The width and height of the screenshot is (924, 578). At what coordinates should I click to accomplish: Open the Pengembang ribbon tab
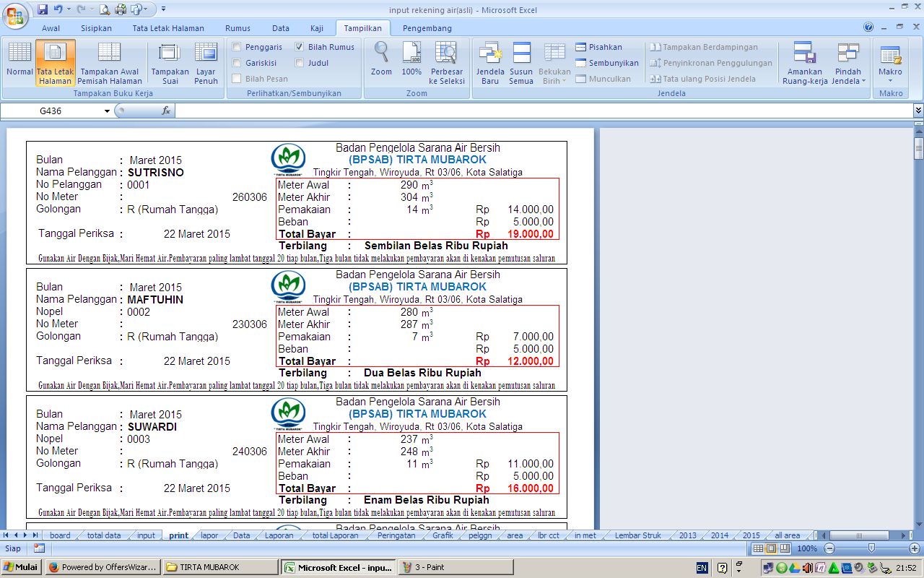tap(427, 28)
